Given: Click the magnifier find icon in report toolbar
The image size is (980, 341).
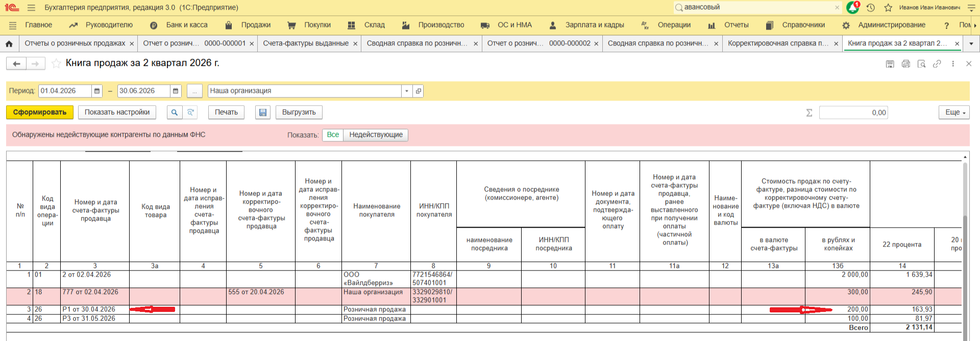Looking at the screenshot, I should [x=175, y=112].
